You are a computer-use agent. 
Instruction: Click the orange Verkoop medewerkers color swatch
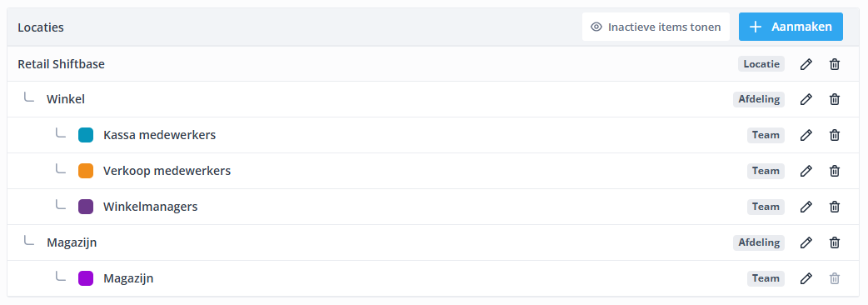point(86,171)
